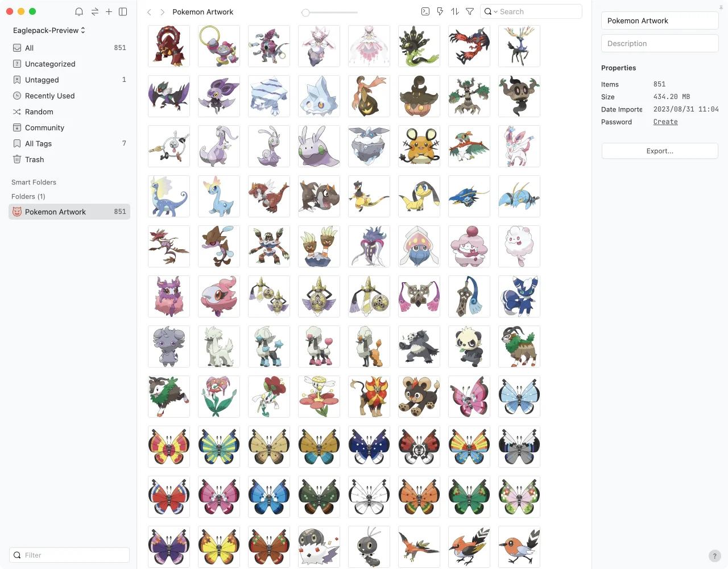Select the Spewpa thumbnail

[319, 547]
